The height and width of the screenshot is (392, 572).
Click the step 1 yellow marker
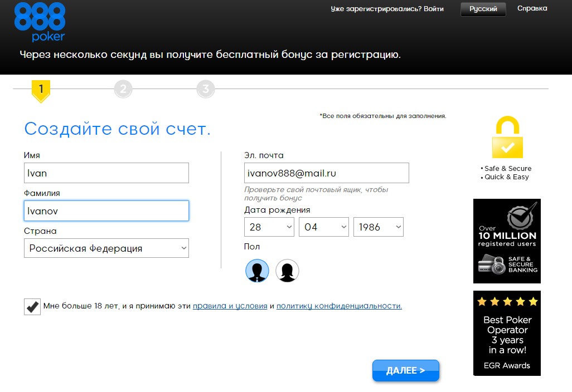41,90
